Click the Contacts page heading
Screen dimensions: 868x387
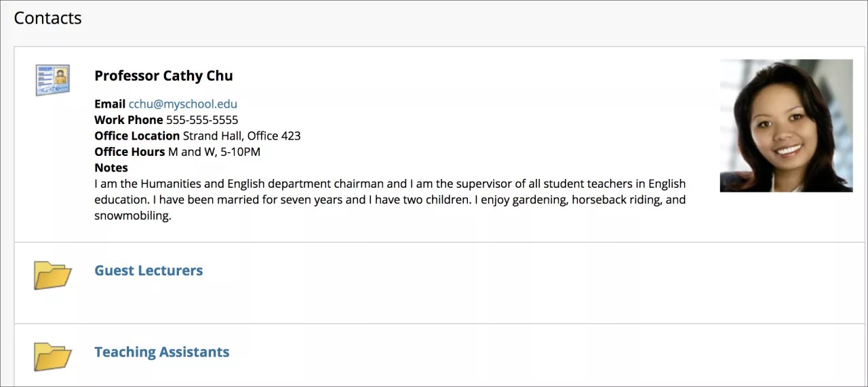[x=47, y=18]
